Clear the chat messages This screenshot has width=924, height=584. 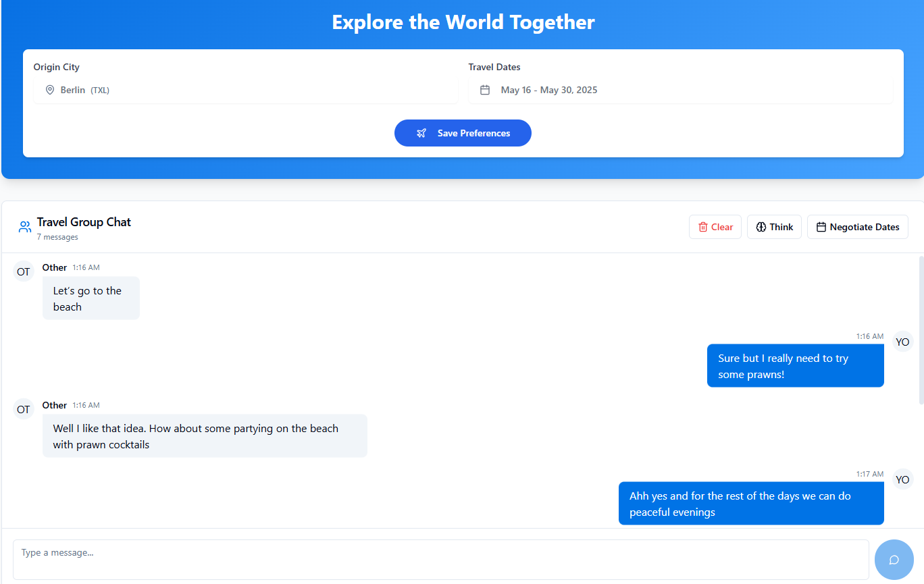(715, 227)
